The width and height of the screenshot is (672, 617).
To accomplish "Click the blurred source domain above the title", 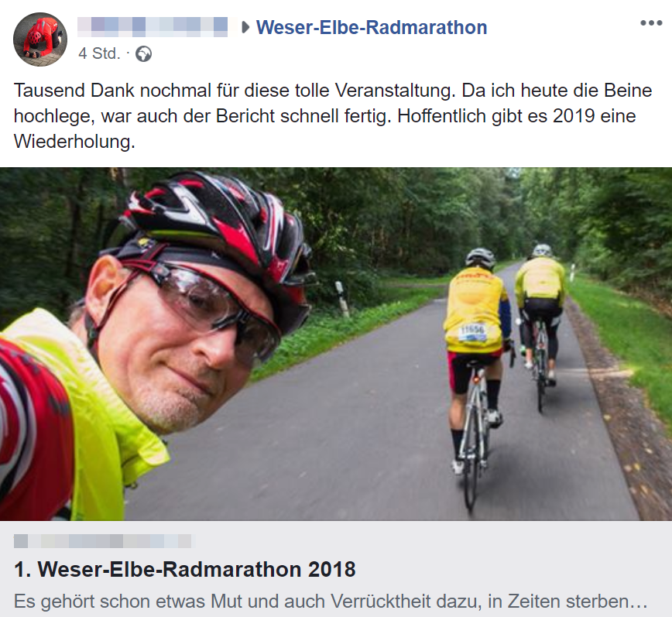I will pyautogui.click(x=103, y=541).
